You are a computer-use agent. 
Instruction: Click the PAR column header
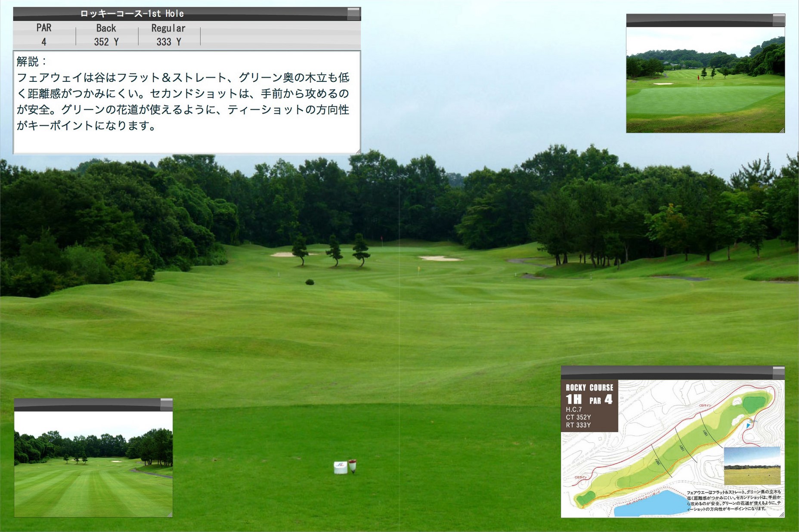click(x=44, y=28)
